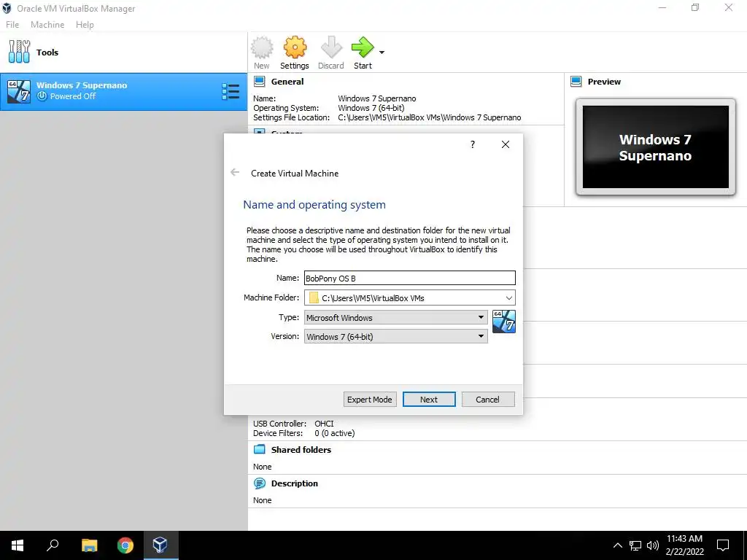Click the VirtualBox title bar logo
Image resolution: width=747 pixels, height=560 pixels.
7,8
